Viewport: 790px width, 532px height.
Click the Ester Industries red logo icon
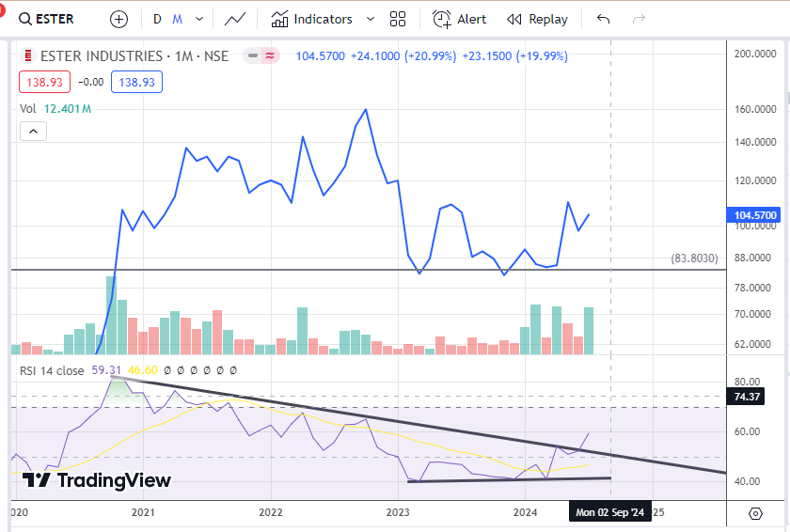28,55
